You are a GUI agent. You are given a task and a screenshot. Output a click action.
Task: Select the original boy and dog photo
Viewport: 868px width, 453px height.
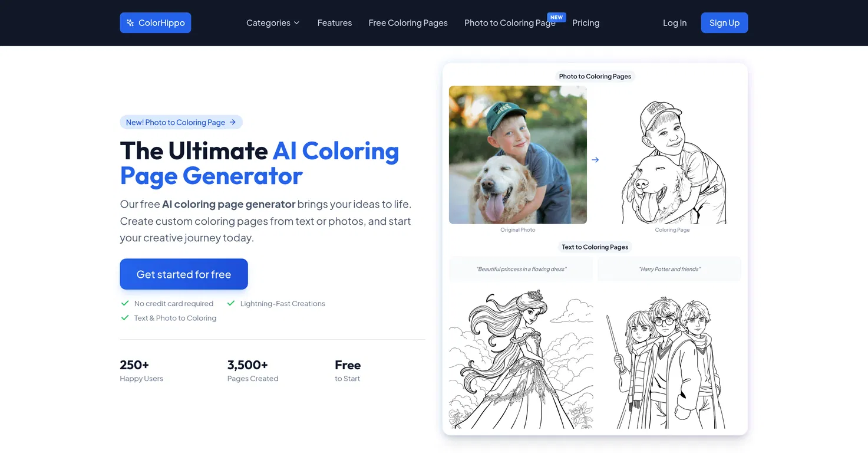[518, 155]
